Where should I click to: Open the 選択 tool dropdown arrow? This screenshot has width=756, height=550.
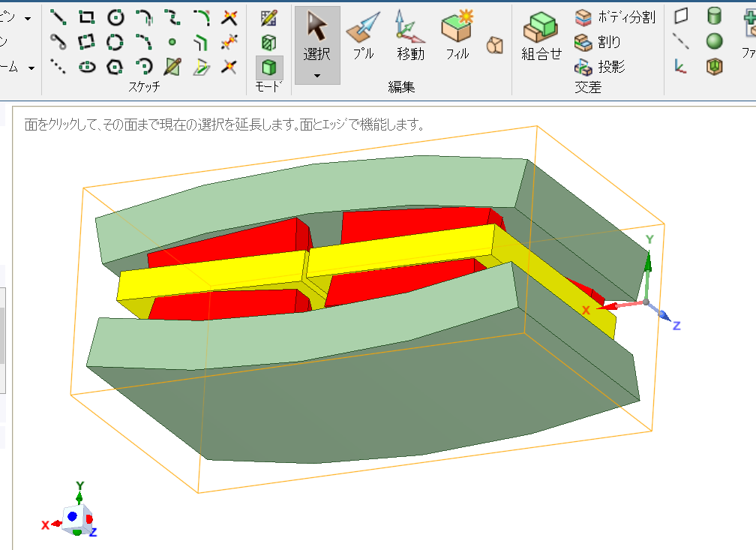(317, 76)
